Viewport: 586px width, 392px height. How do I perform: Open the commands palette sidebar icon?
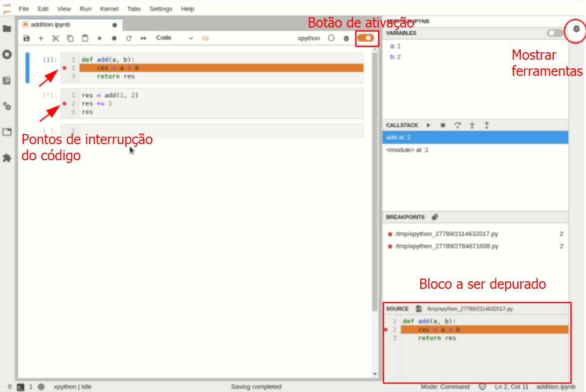click(7, 80)
